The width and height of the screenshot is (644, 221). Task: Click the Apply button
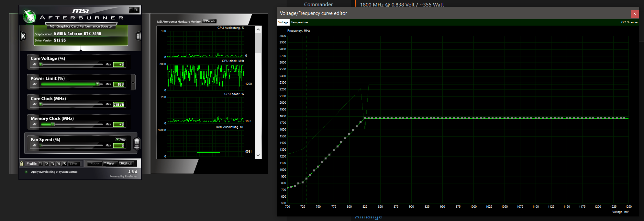pyautogui.click(x=95, y=164)
